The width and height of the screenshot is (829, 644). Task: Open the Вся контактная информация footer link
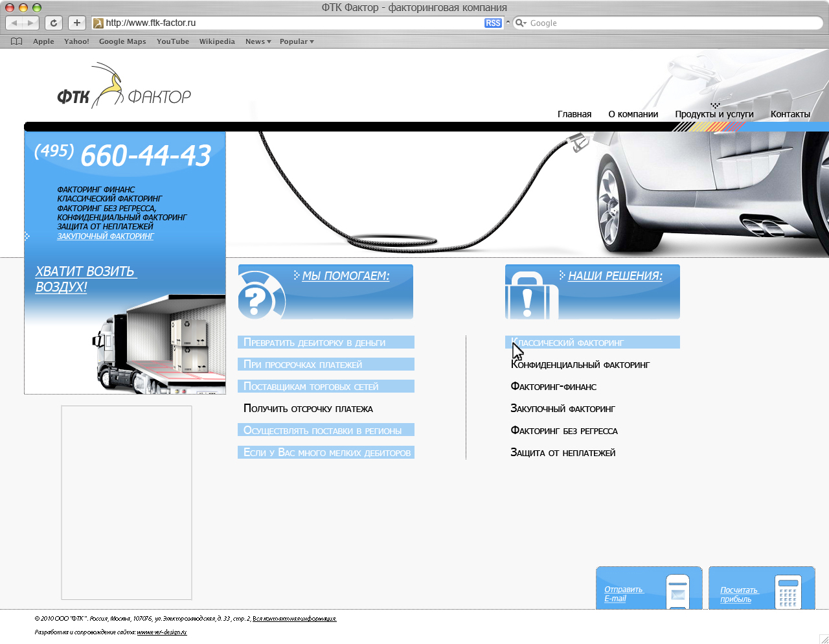point(295,619)
